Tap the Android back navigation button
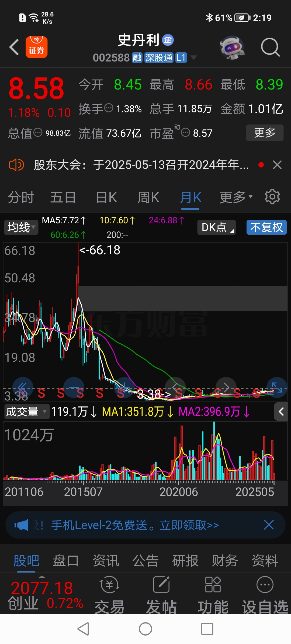 83,629
